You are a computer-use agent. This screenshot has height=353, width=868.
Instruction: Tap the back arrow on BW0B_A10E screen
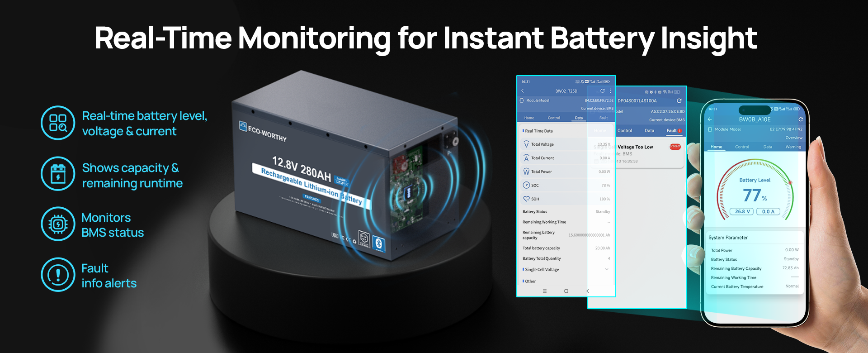pos(710,119)
